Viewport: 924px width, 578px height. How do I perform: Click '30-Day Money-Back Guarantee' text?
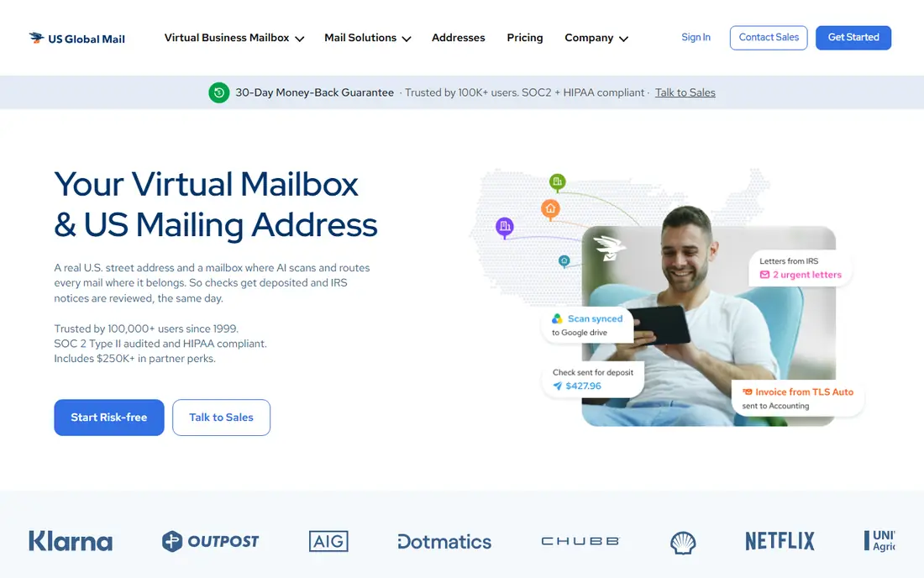pos(315,92)
